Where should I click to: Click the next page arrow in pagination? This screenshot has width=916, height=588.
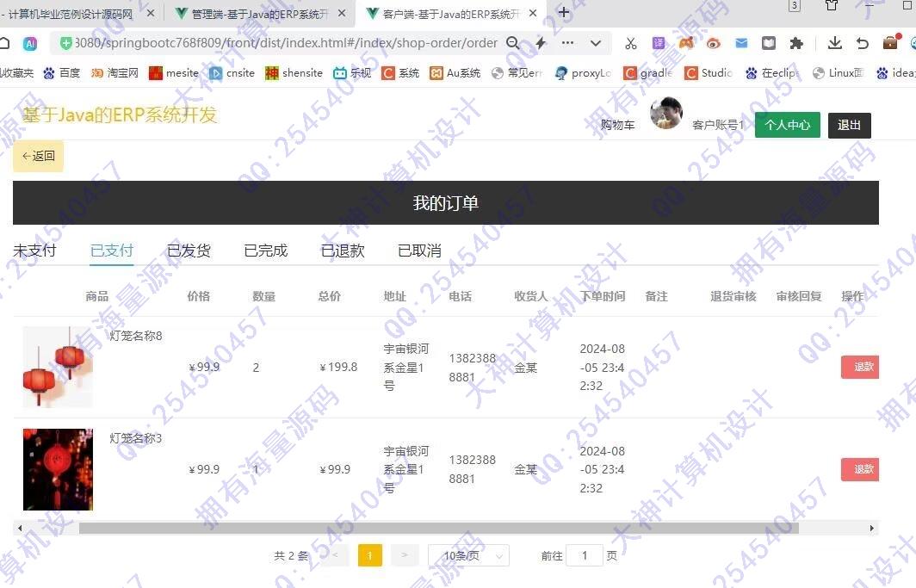(x=405, y=555)
